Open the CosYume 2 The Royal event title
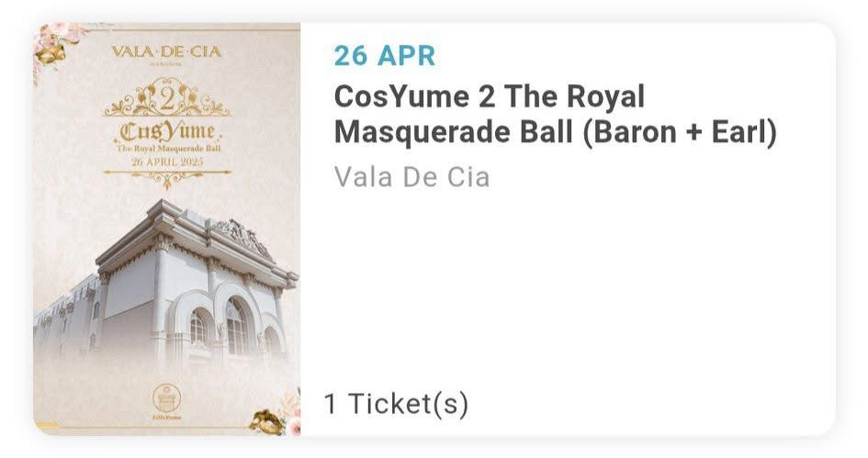This screenshot has height=458, width=868. [x=490, y=96]
